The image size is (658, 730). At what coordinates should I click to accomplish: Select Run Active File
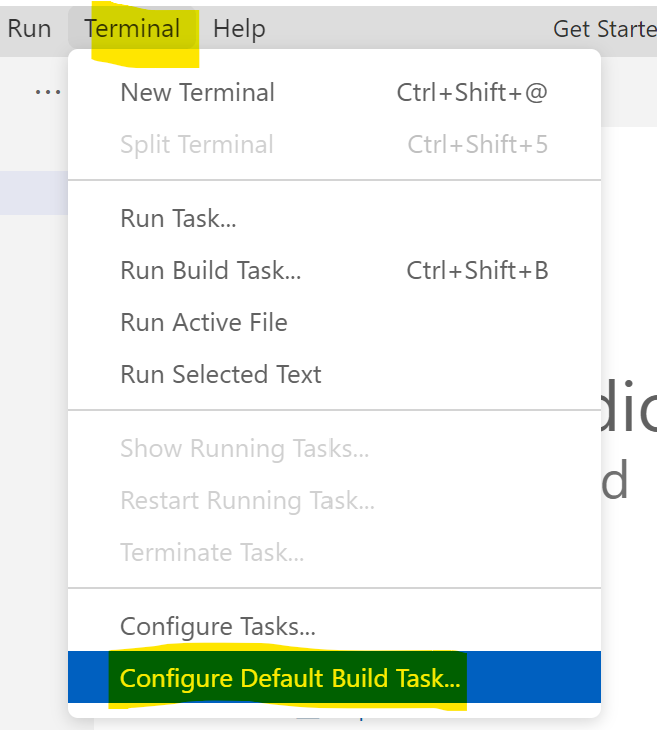[203, 322]
